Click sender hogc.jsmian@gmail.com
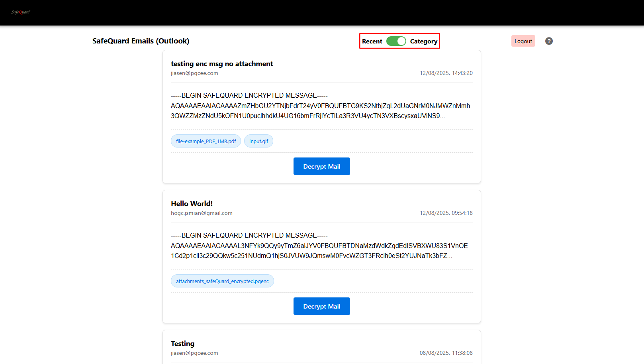The image size is (644, 364). coord(202,213)
